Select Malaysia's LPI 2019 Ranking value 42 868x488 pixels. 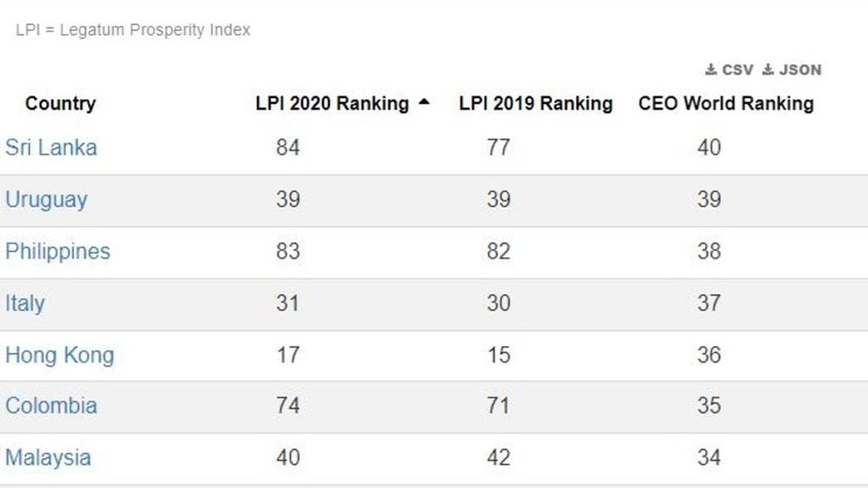click(x=498, y=457)
